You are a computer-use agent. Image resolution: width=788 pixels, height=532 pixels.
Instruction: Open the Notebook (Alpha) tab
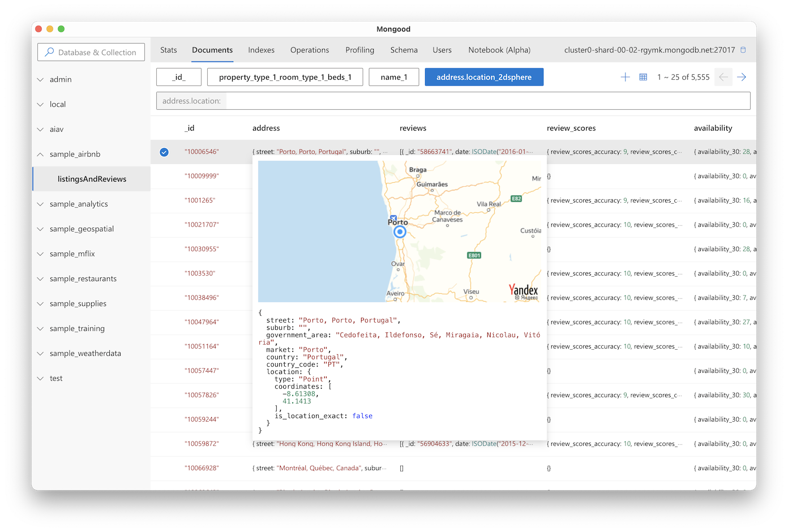pos(499,50)
